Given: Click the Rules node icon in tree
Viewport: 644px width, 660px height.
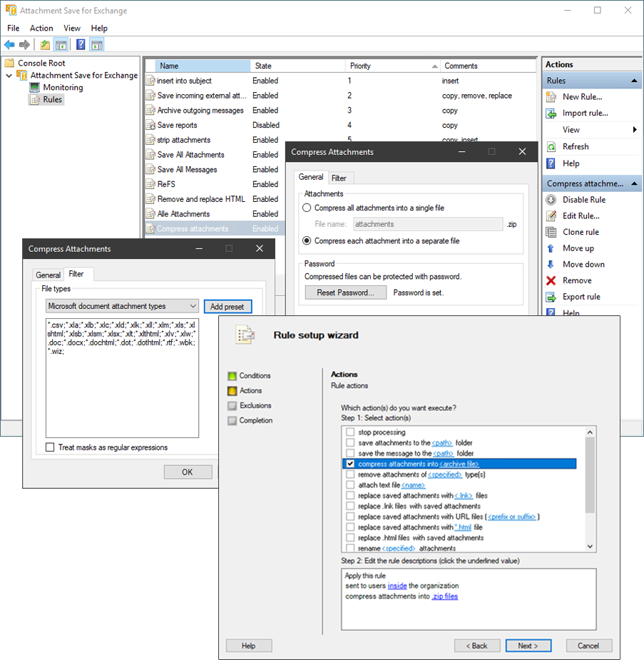Looking at the screenshot, I should pos(35,100).
